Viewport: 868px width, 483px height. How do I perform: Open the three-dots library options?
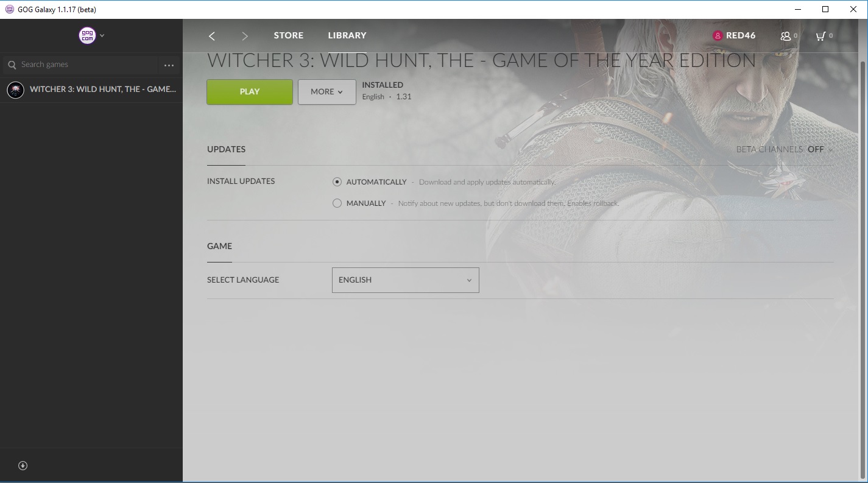pos(169,65)
